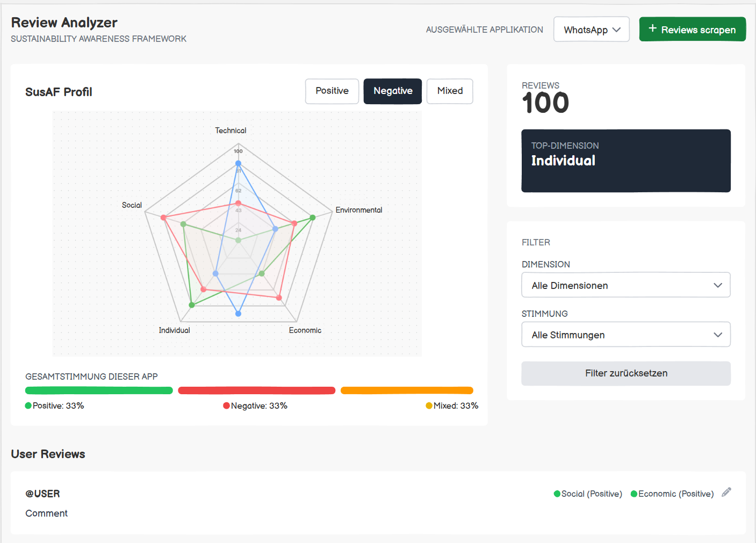Screen dimensions: 756x543
Task: Click the Filter zurücksetzen button
Action: pos(626,373)
